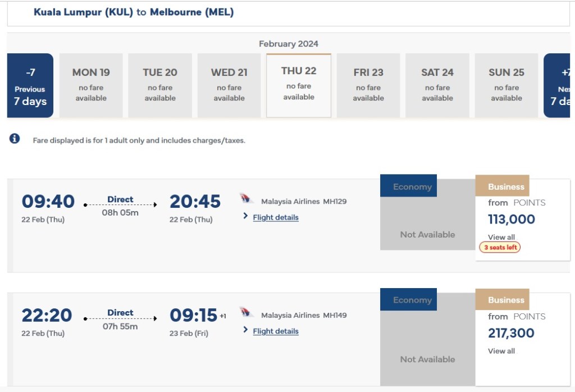Open Flight details link for MH129
This screenshot has height=392, width=575.
coord(276,217)
